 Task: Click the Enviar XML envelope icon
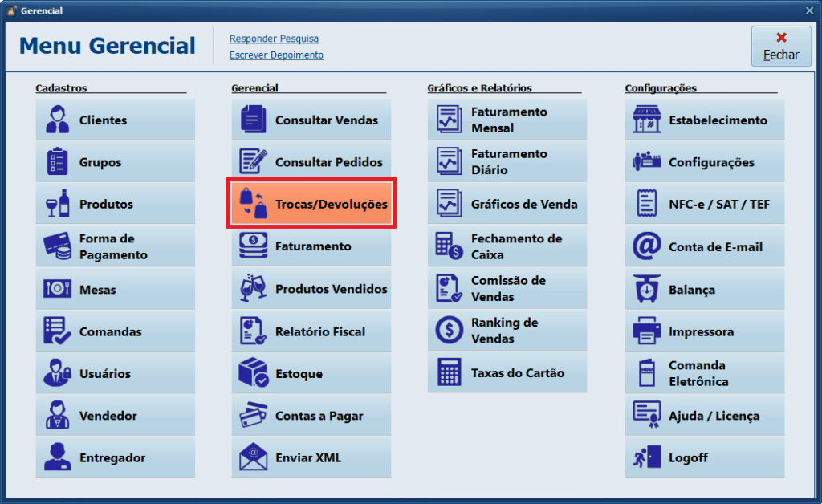pyautogui.click(x=254, y=458)
